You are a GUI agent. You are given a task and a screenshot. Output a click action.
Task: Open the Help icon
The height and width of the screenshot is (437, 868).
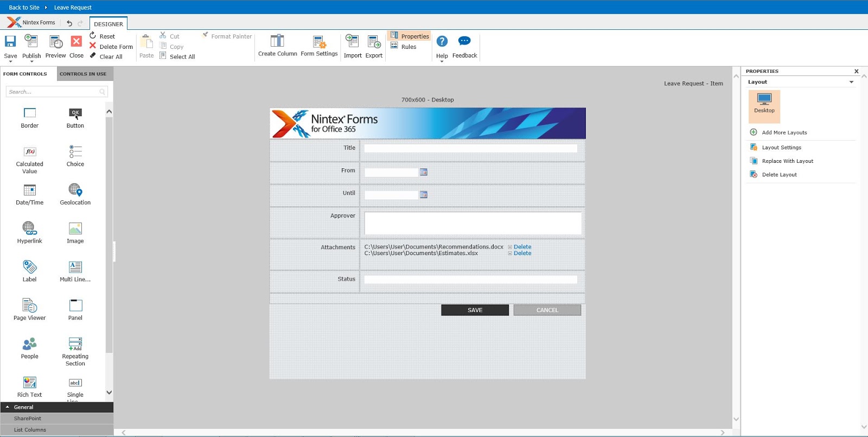click(442, 41)
